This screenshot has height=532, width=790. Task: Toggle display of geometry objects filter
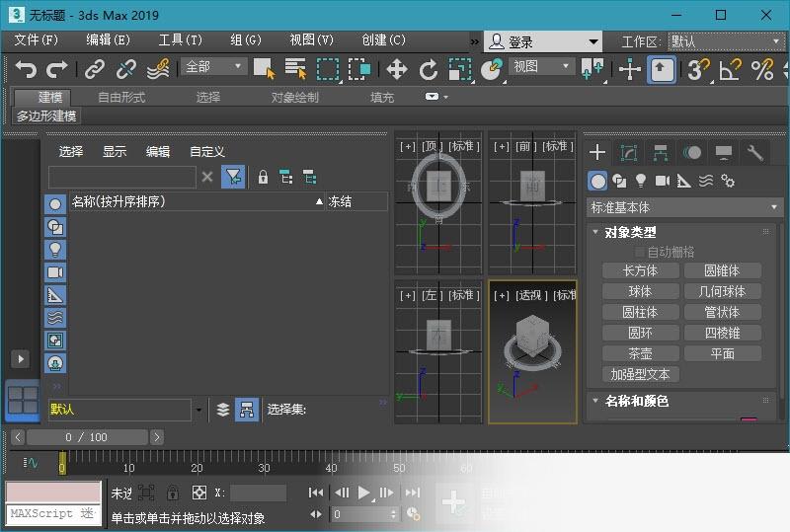point(55,204)
